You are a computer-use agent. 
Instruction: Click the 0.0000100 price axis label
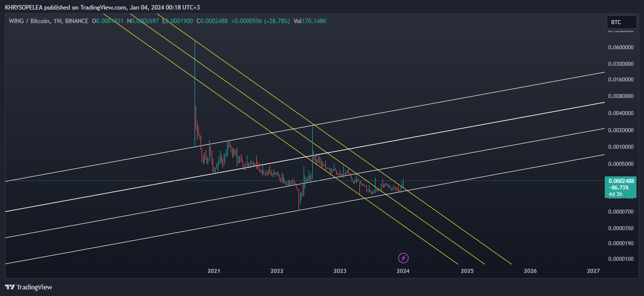[x=621, y=259]
